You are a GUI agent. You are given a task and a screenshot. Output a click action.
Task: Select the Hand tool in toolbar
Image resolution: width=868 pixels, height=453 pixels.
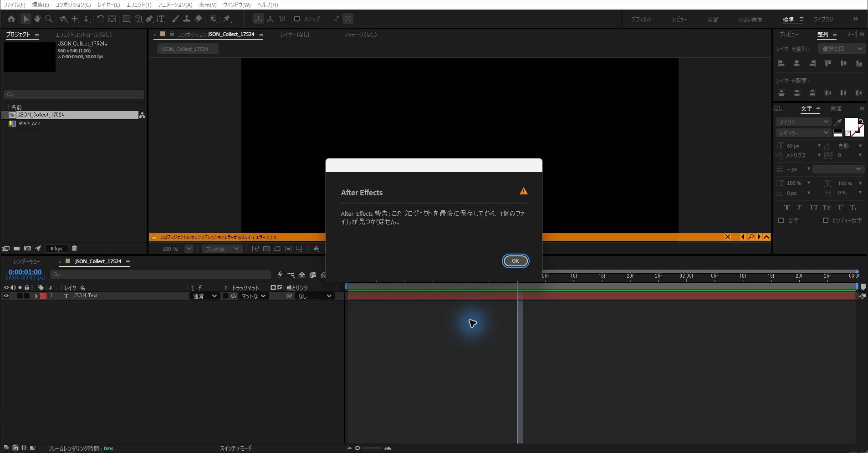click(37, 19)
